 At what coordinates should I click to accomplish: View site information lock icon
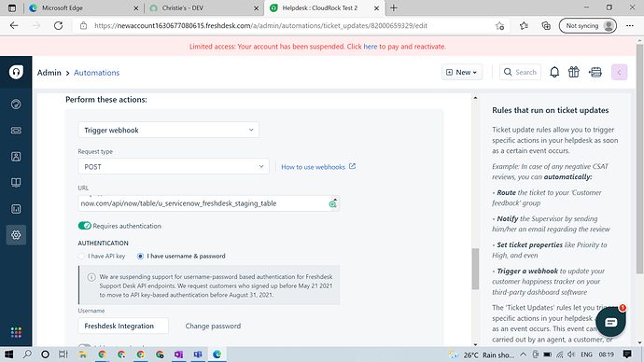tap(83, 25)
